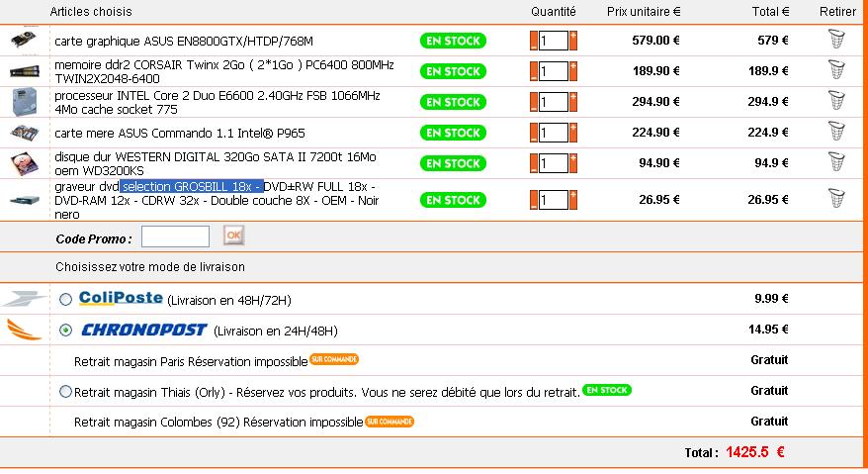Click the 9.99 € ColiPoste price
Viewport: 868px width, 474px height.
[771, 299]
